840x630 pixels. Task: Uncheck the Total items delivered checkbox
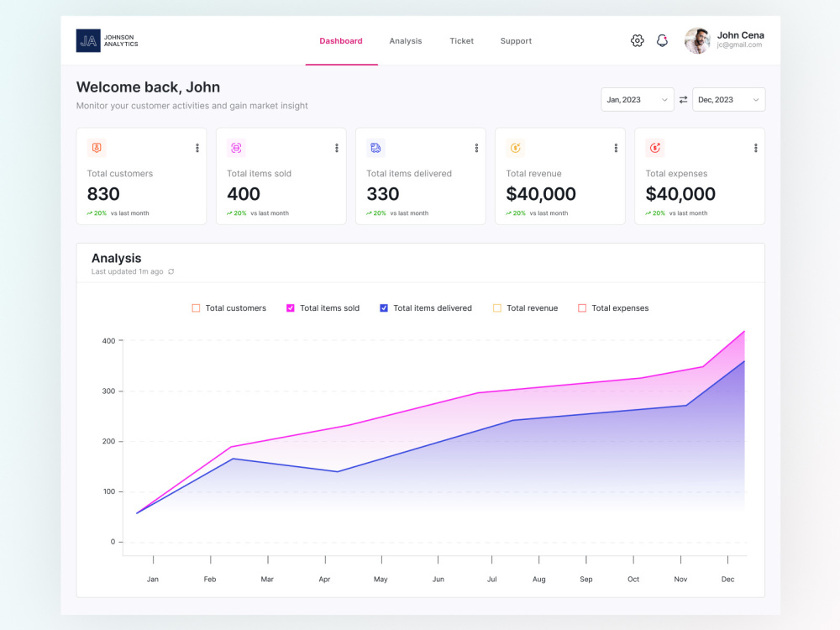pos(384,308)
